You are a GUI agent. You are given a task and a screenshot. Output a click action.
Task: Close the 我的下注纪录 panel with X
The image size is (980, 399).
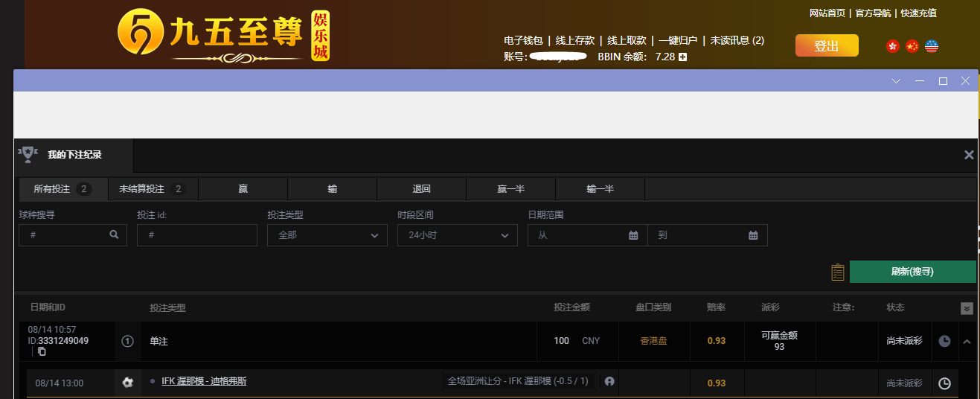click(969, 155)
